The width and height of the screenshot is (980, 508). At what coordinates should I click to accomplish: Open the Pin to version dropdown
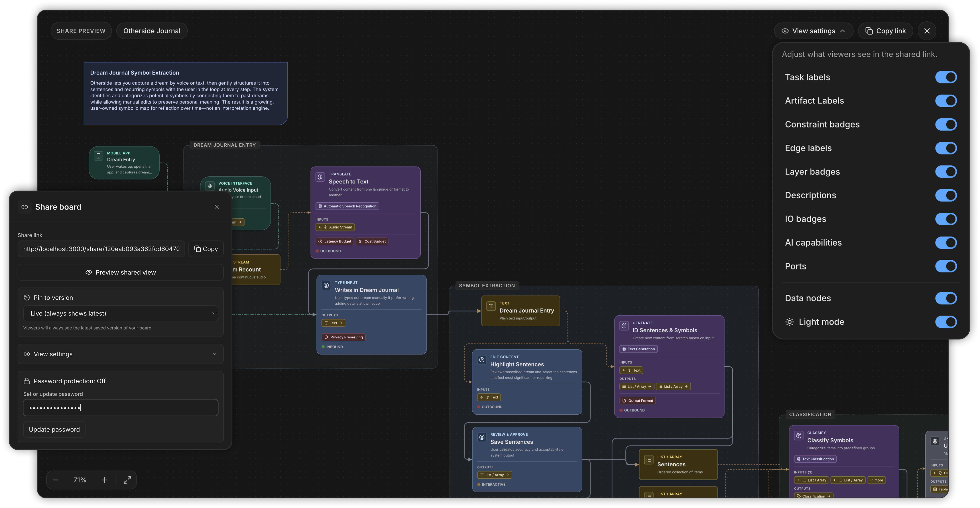121,313
